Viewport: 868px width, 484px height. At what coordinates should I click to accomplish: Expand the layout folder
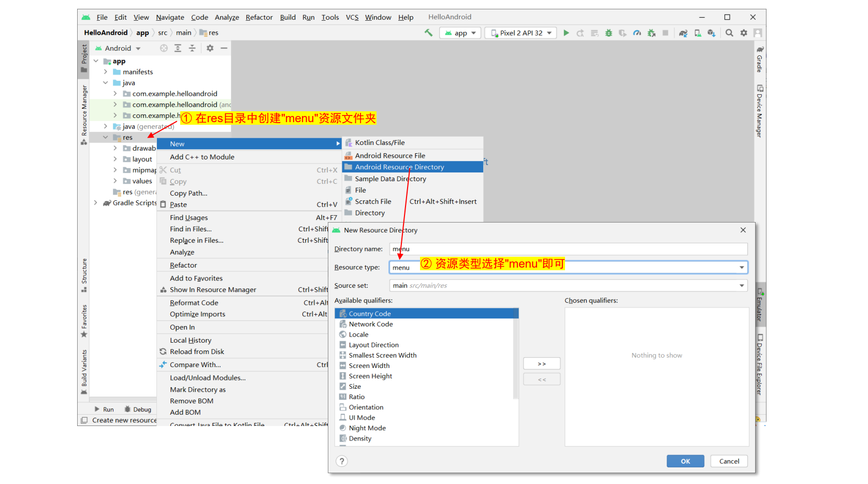pos(115,159)
